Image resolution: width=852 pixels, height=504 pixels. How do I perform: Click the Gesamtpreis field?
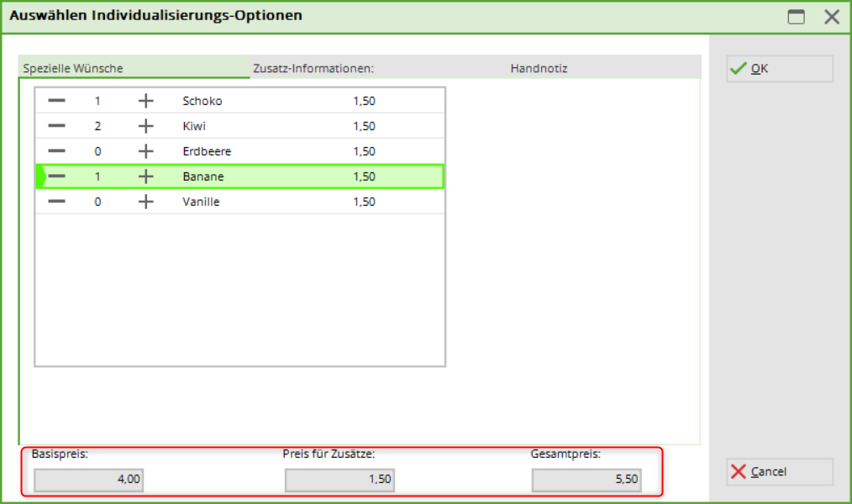[x=586, y=480]
